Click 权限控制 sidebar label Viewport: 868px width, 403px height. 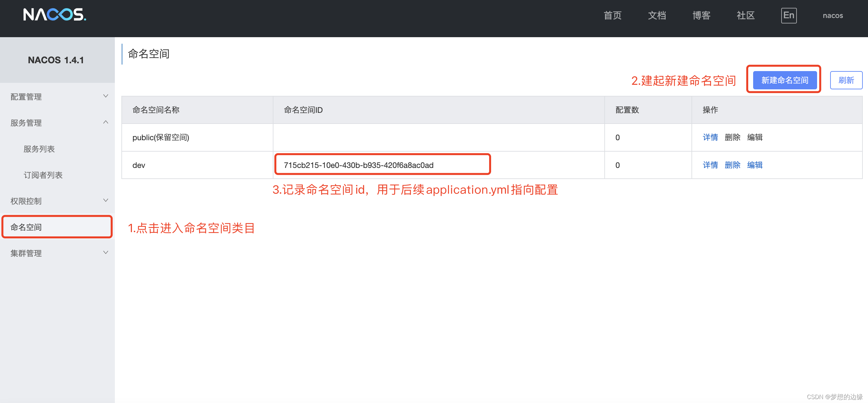26,201
